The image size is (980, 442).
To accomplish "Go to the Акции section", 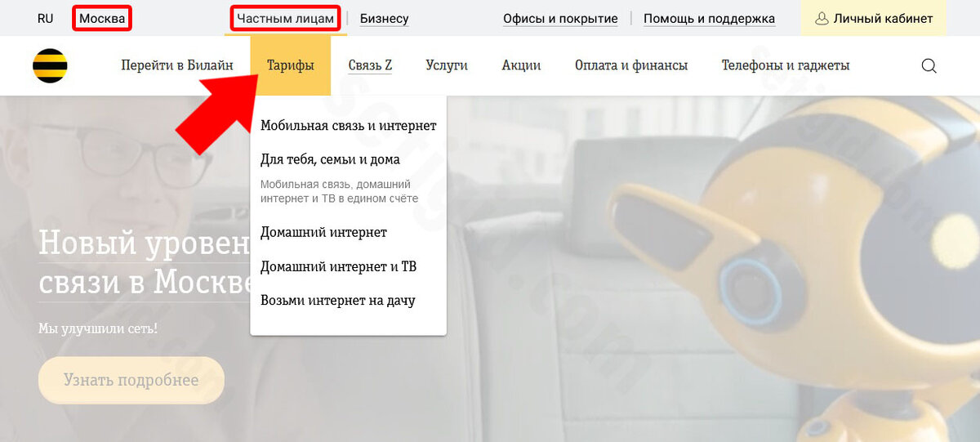I will [521, 65].
